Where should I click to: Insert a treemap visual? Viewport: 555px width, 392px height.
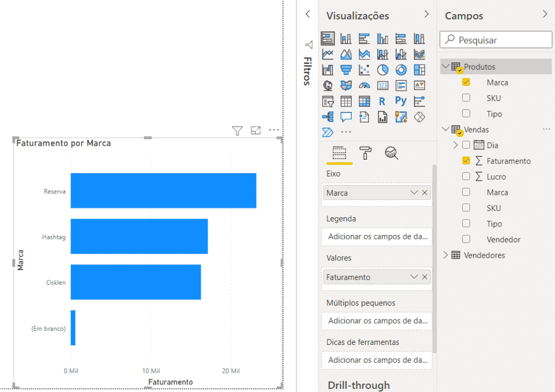[420, 70]
